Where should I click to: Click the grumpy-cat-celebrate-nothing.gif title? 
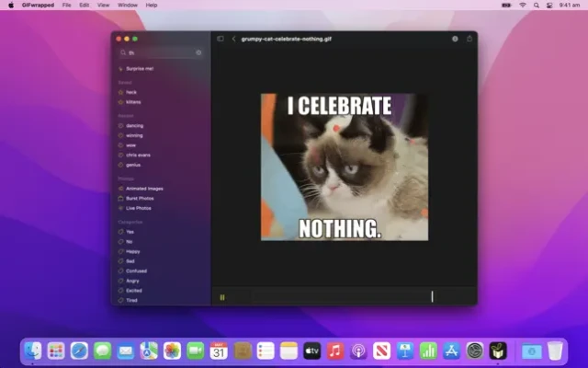click(x=287, y=39)
